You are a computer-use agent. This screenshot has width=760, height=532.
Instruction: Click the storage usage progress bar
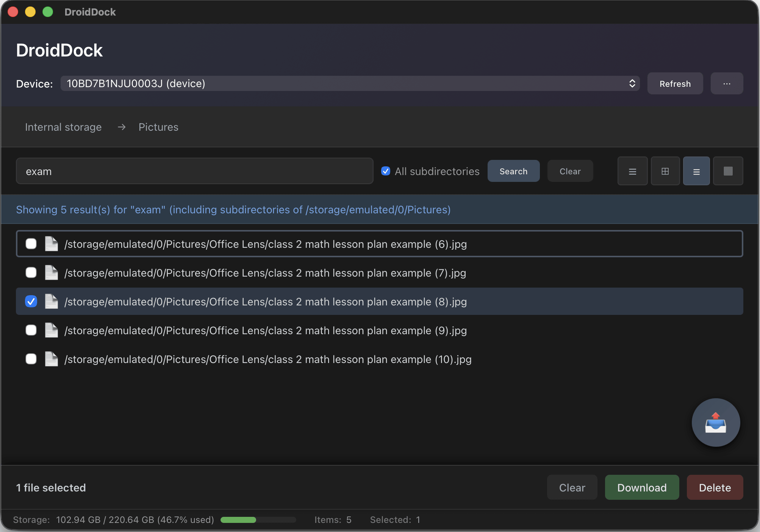[258, 520]
